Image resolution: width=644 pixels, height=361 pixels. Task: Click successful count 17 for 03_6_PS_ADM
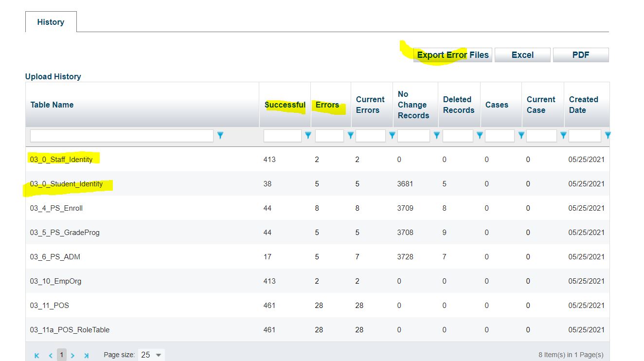[268, 257]
